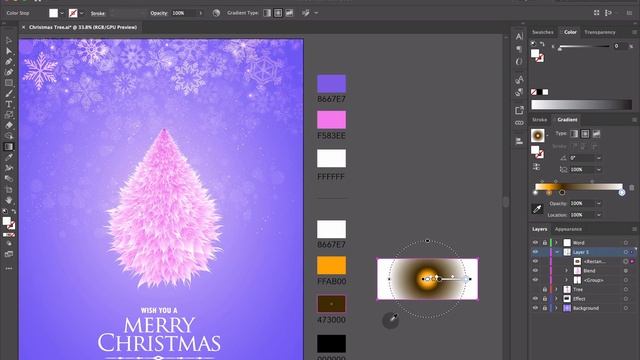Viewport: 640px width, 360px height.
Task: Open the aspect ratio dropdown
Action: [x=598, y=169]
